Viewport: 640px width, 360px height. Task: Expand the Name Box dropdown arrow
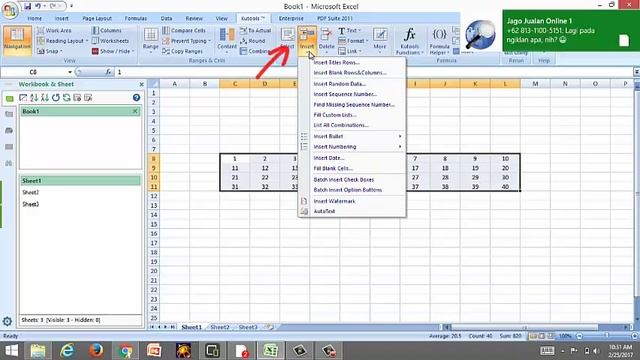pyautogui.click(x=70, y=72)
